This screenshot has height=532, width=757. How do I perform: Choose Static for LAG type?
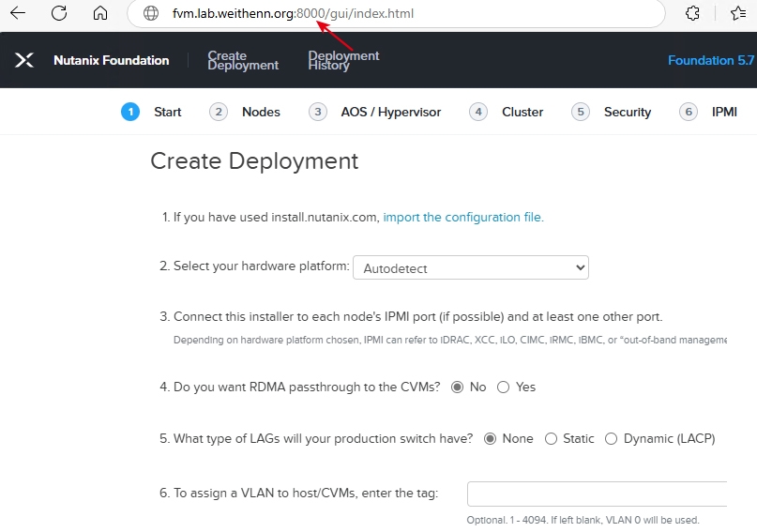click(x=551, y=439)
